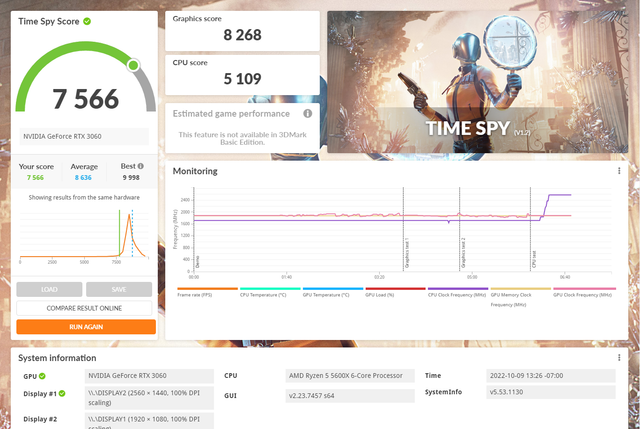
Task: Click the GPU validation checkmark icon
Action: [42, 376]
